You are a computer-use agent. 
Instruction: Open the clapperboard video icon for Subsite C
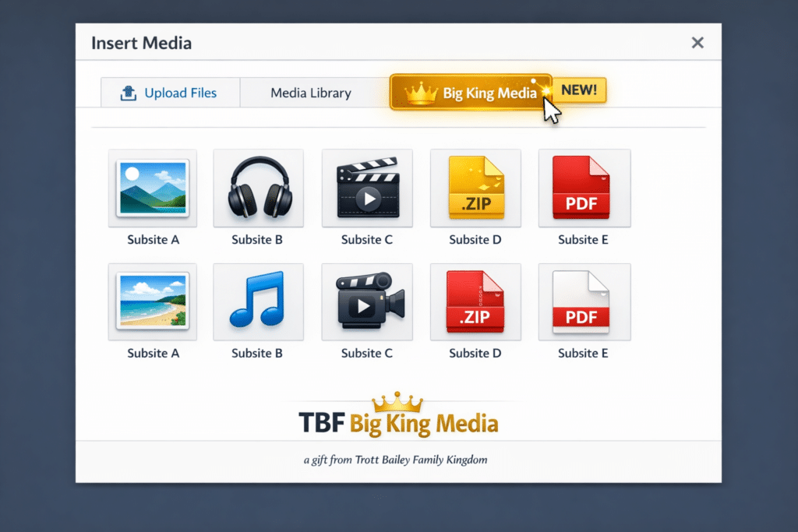tap(367, 187)
